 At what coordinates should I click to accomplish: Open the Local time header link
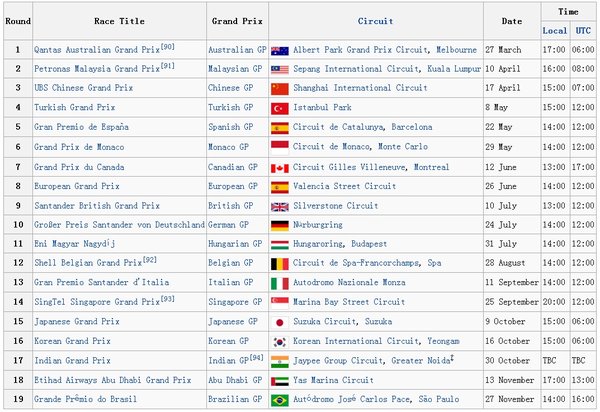click(554, 31)
